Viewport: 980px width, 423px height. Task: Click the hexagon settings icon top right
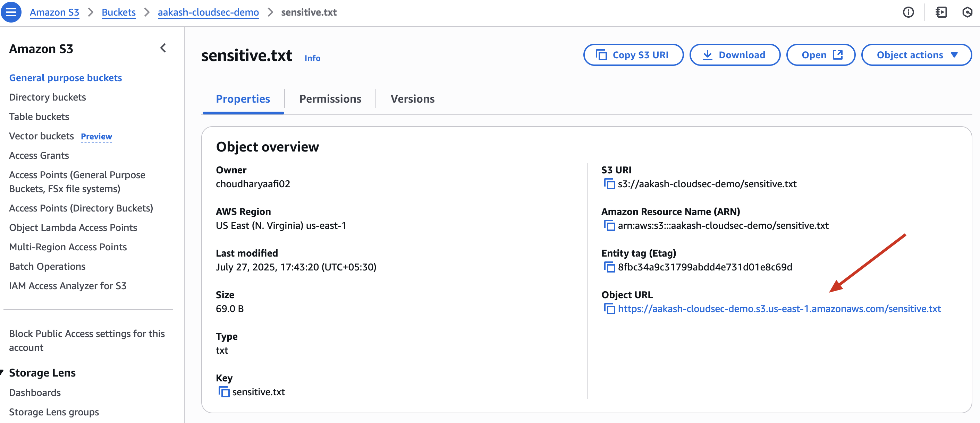click(x=967, y=12)
